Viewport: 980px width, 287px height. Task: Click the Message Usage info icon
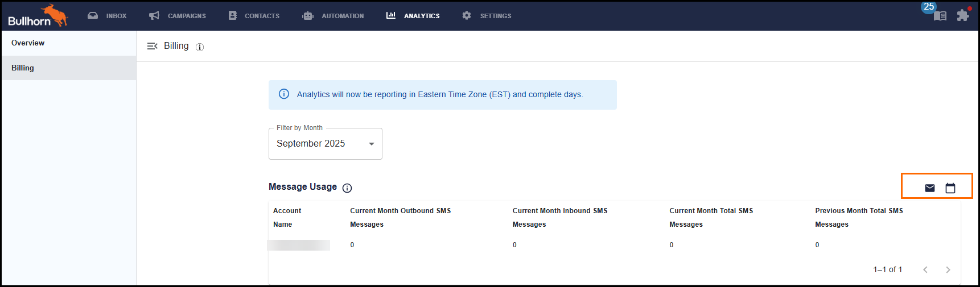tap(347, 188)
